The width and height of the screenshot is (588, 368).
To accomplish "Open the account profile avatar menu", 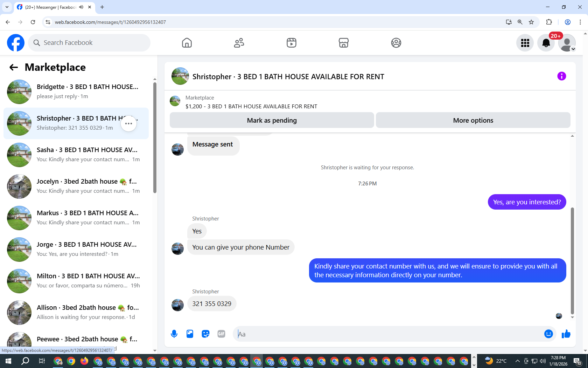I will click(567, 43).
